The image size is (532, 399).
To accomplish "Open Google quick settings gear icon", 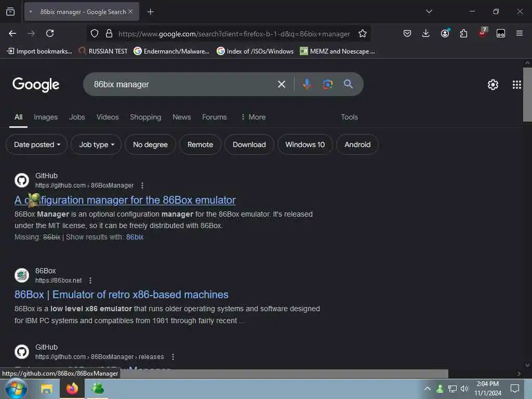I will [x=493, y=85].
